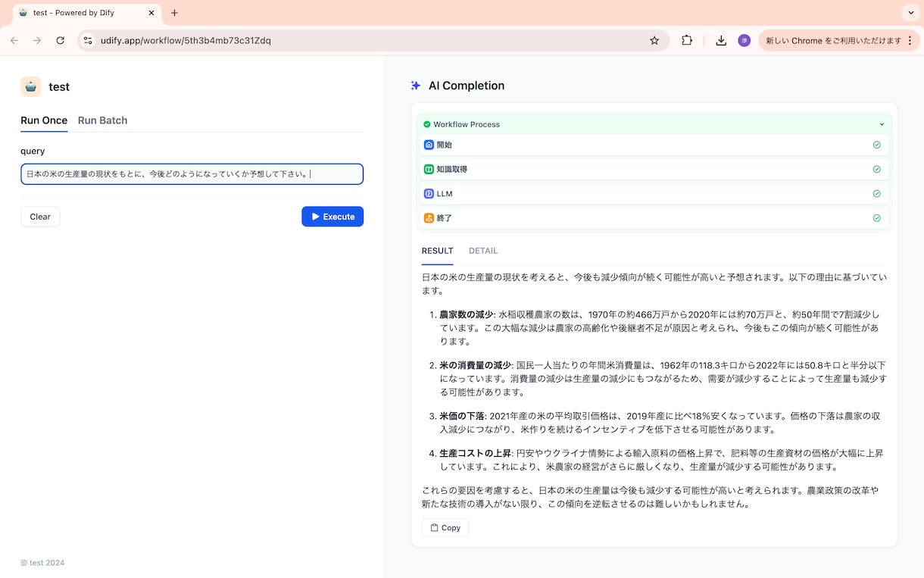Image resolution: width=924 pixels, height=578 pixels.
Task: Open the Chrome profile avatar
Action: click(744, 40)
